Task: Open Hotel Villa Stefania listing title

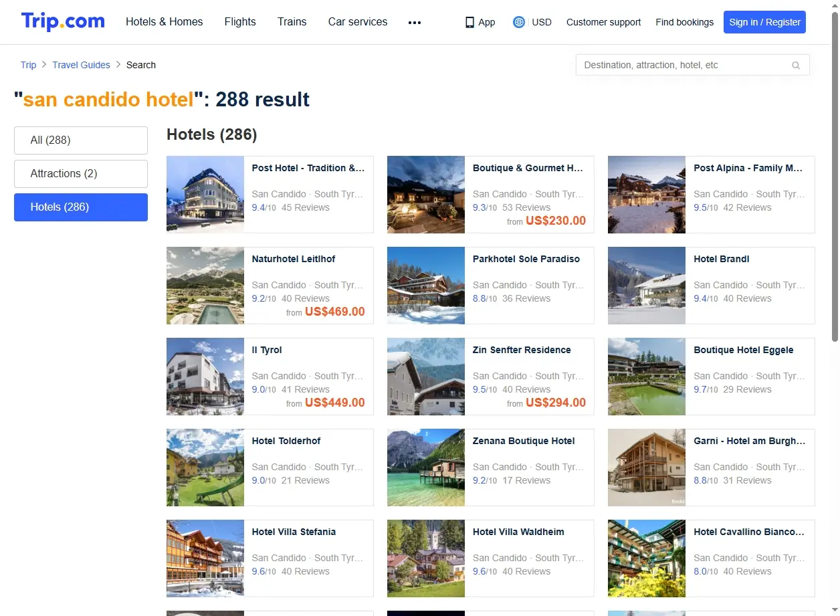Action: [x=294, y=532]
